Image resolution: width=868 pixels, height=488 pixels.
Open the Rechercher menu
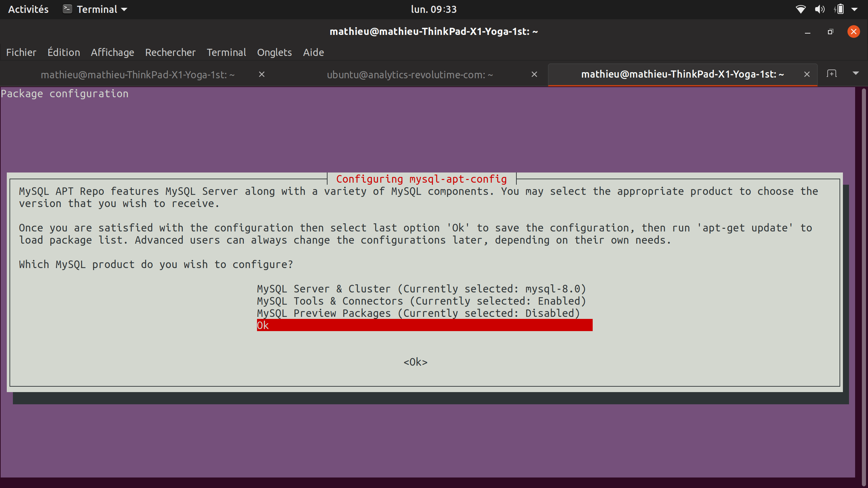pos(171,52)
